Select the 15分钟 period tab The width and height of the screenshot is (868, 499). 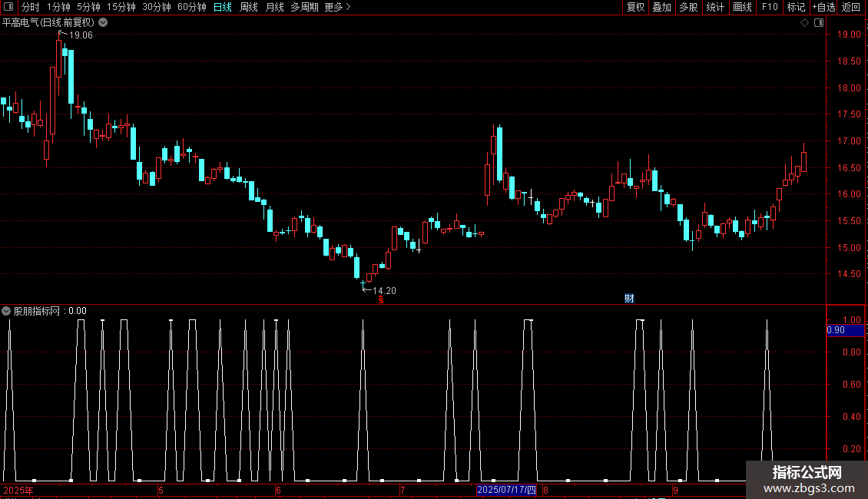click(x=121, y=7)
